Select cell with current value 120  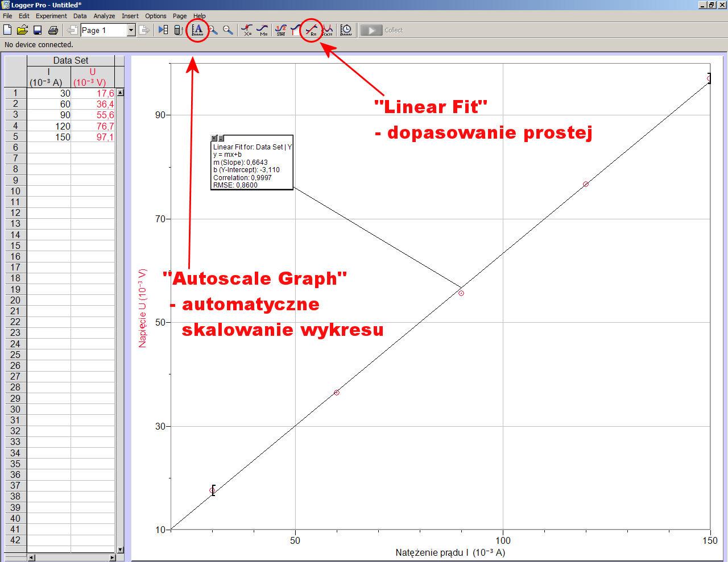tap(49, 126)
